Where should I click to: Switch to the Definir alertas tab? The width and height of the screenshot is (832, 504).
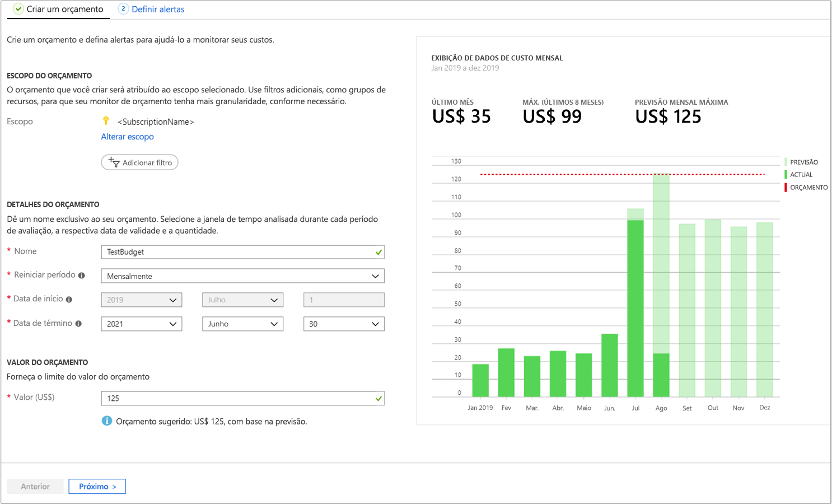tap(152, 10)
